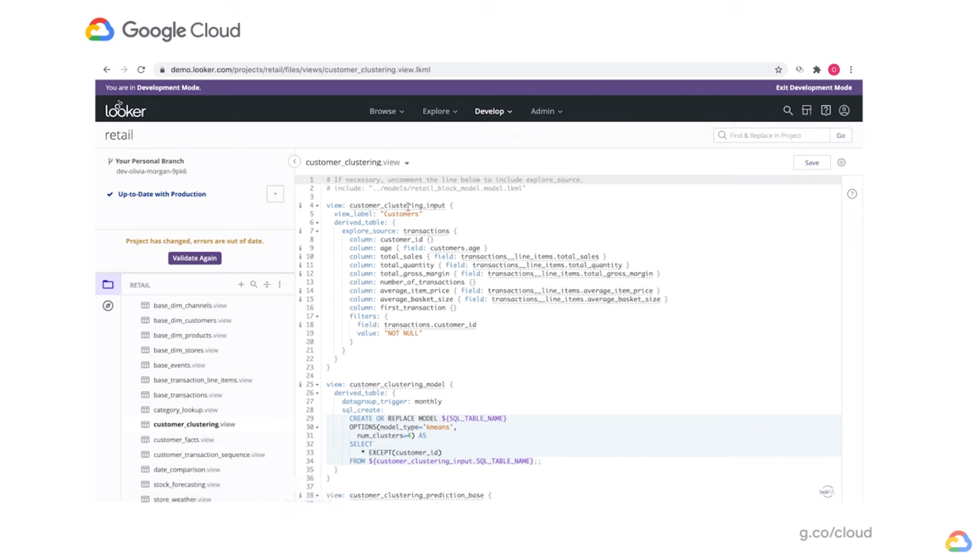
Task: Open the Looker help icon
Action: (x=825, y=110)
